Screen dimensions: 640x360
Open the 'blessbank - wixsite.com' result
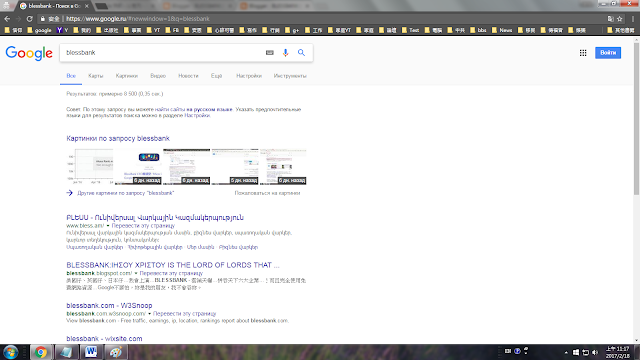104,338
